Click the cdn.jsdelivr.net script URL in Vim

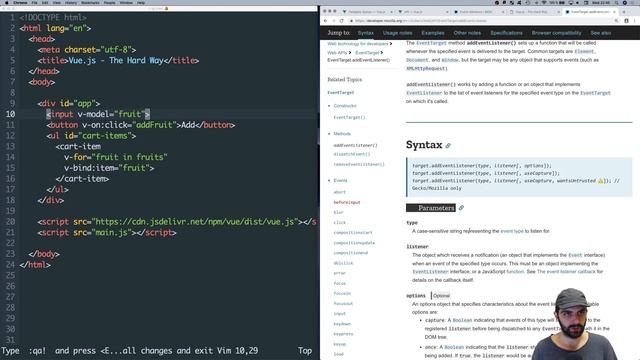click(194, 222)
